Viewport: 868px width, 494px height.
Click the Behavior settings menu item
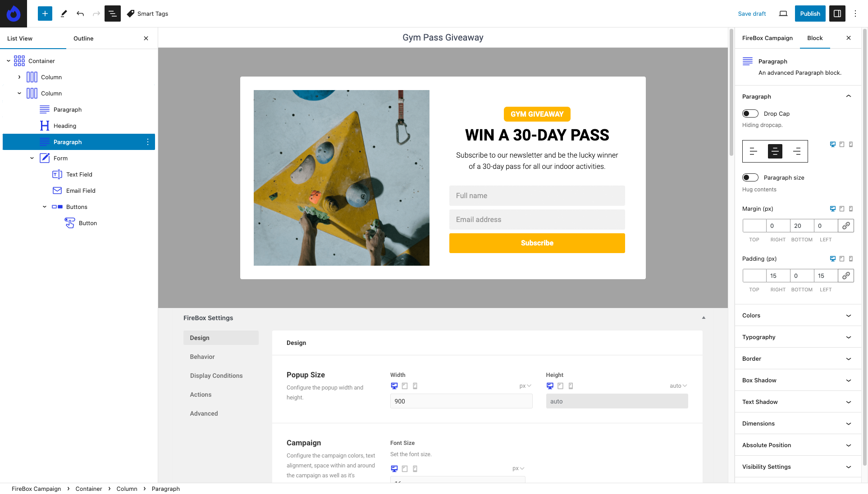202,356
